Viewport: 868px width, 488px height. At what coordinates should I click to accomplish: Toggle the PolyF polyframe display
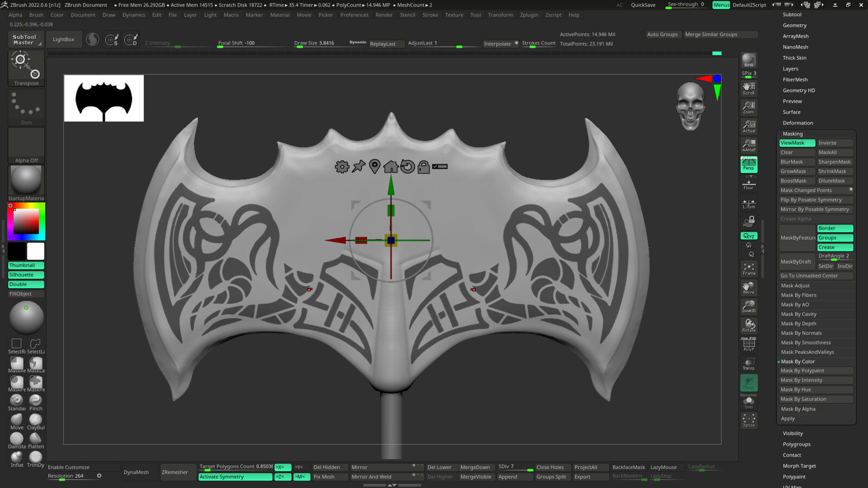[749, 345]
